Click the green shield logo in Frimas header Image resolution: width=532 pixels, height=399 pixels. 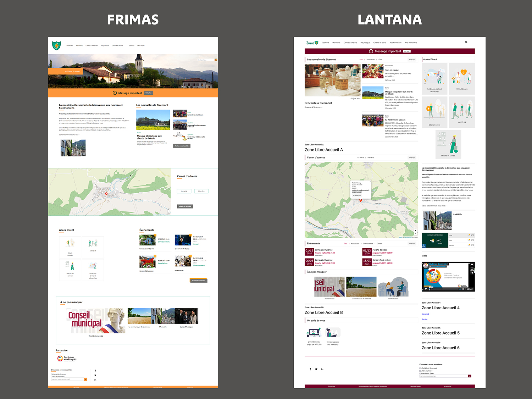[x=56, y=45]
